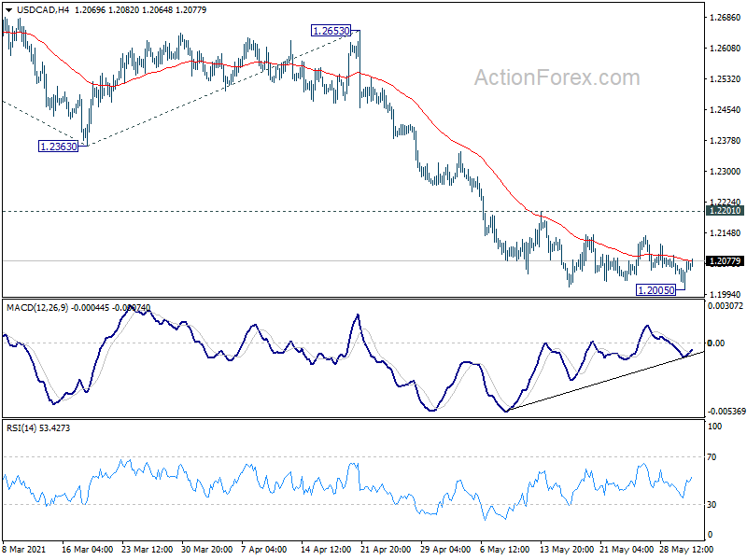Click the 1.26080 price axis value
The image size is (747, 560).
tap(725, 49)
